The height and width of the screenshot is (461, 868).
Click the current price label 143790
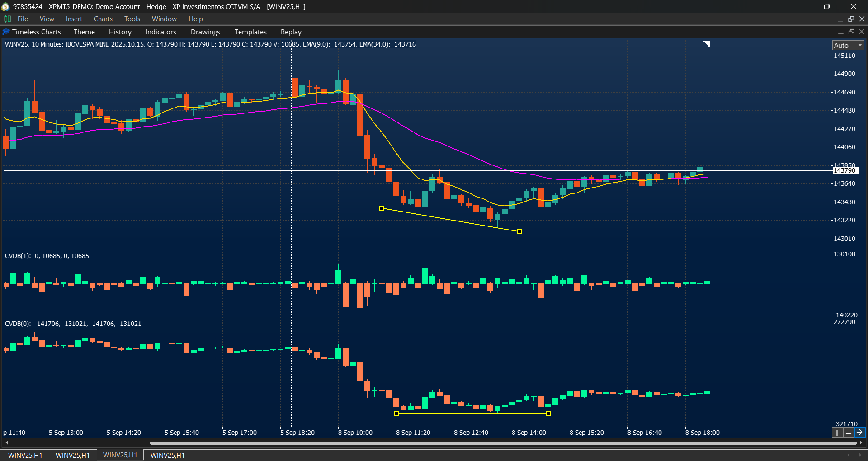(x=845, y=170)
